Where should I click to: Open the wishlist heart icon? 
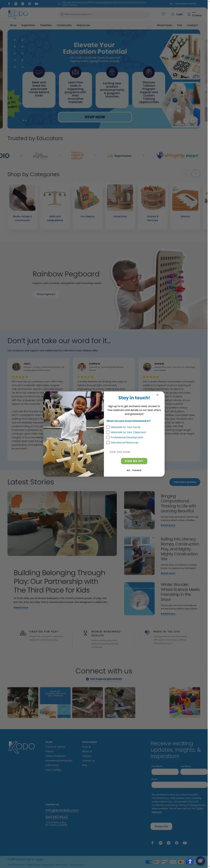(163, 14)
